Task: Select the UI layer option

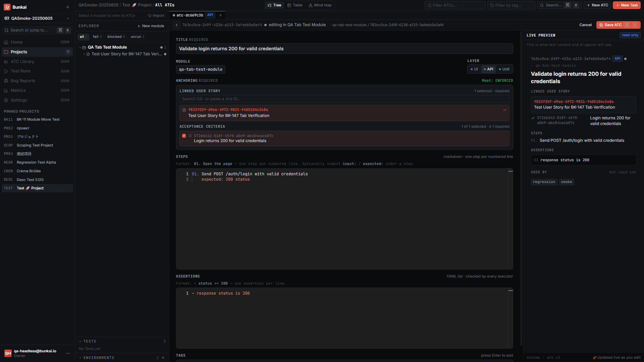Action: click(x=474, y=69)
